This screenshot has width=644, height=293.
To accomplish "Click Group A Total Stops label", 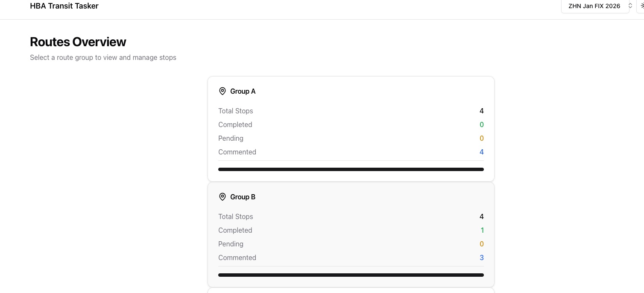I will coord(235,111).
